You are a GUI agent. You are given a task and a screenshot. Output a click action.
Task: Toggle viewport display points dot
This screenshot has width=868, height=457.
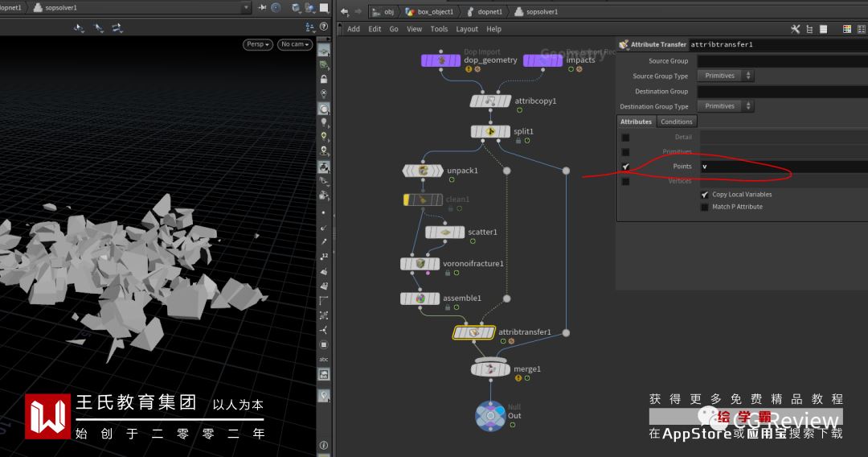[x=324, y=212]
